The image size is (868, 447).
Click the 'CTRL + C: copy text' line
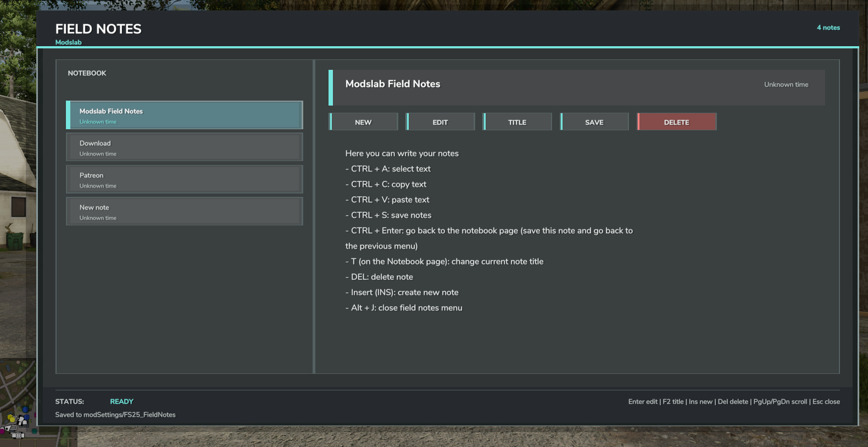(386, 184)
